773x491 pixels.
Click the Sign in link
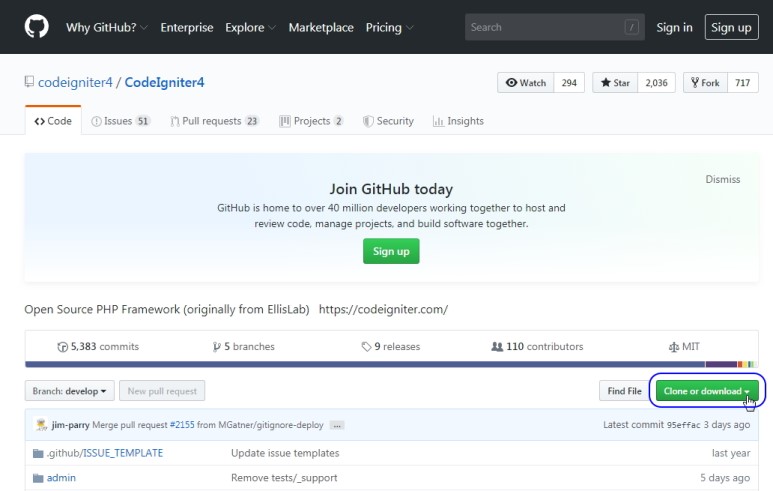(674, 27)
